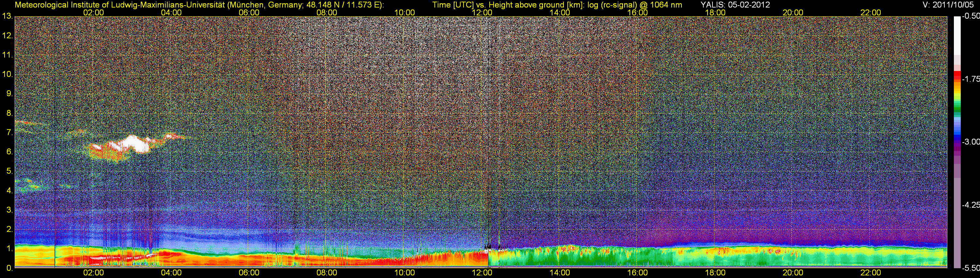Click the "13." height axis label
Image resolution: width=980 pixels, height=278 pixels.
pyautogui.click(x=7, y=16)
